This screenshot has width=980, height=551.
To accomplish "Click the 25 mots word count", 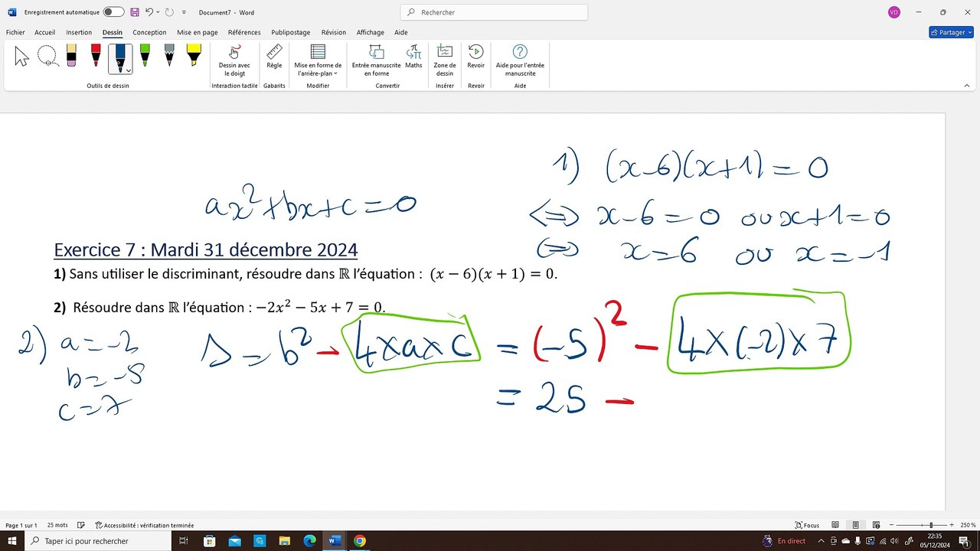I will (x=57, y=525).
